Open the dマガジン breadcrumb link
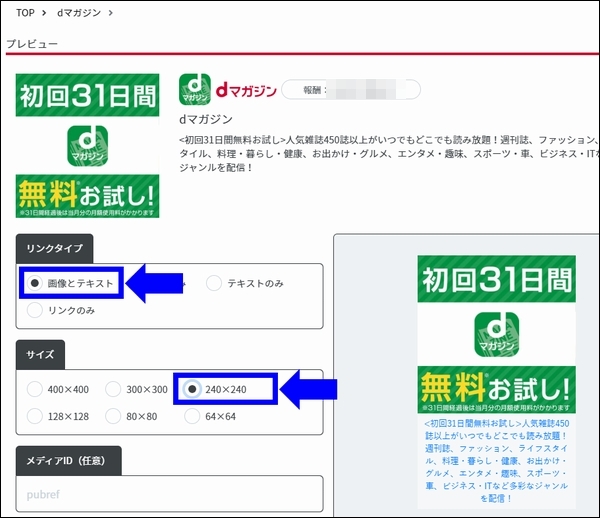Screen dimensions: 600x518 click(x=79, y=13)
